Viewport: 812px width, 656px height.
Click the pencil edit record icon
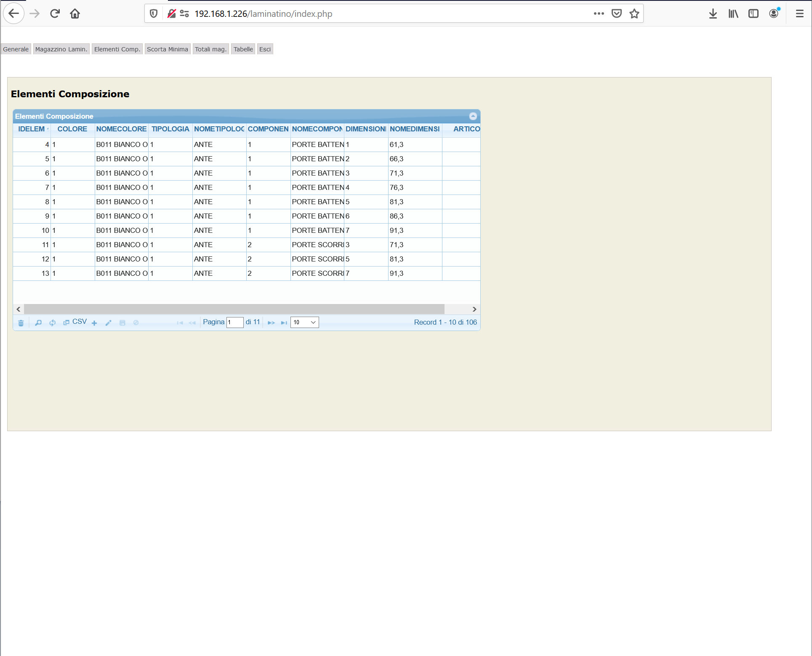(x=108, y=323)
